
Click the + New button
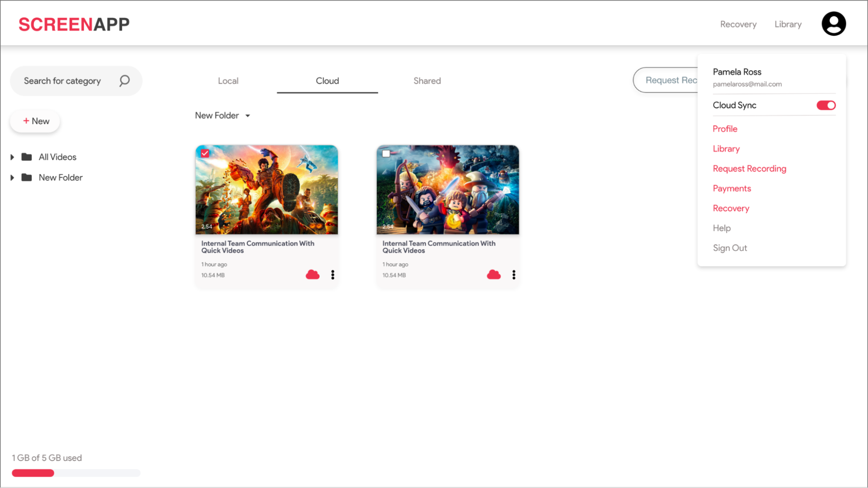(36, 121)
